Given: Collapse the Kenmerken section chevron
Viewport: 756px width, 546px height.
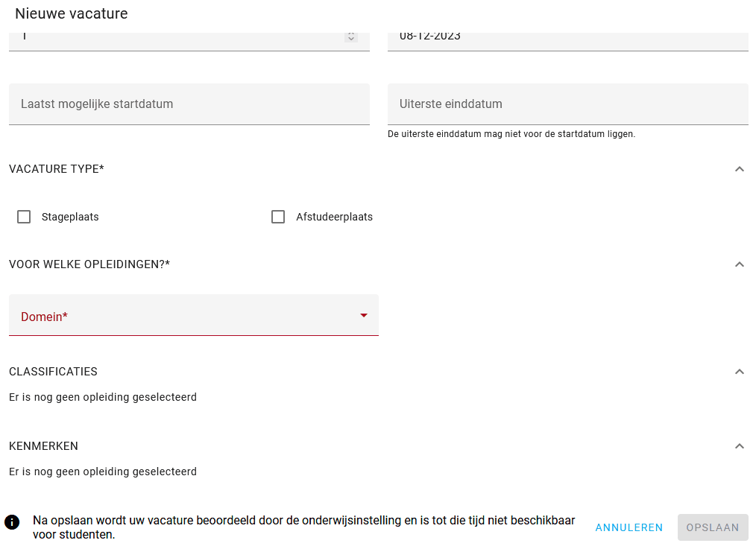Looking at the screenshot, I should click(x=739, y=446).
